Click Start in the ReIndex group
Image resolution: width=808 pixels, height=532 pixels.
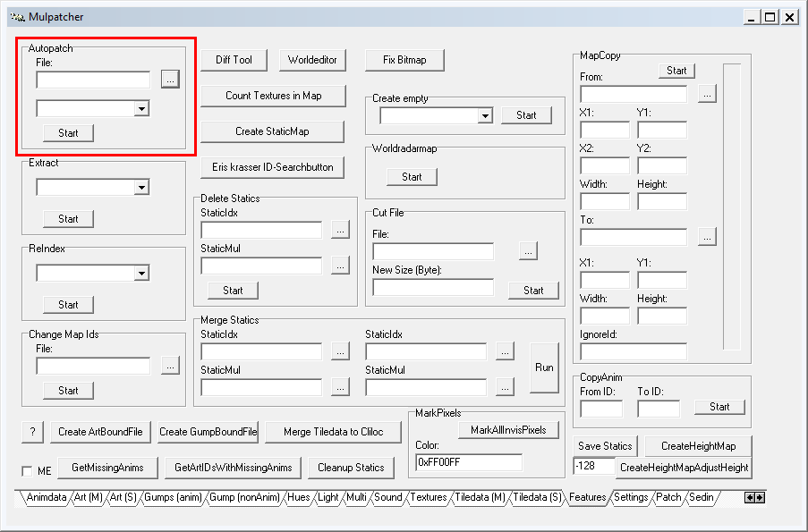68,305
